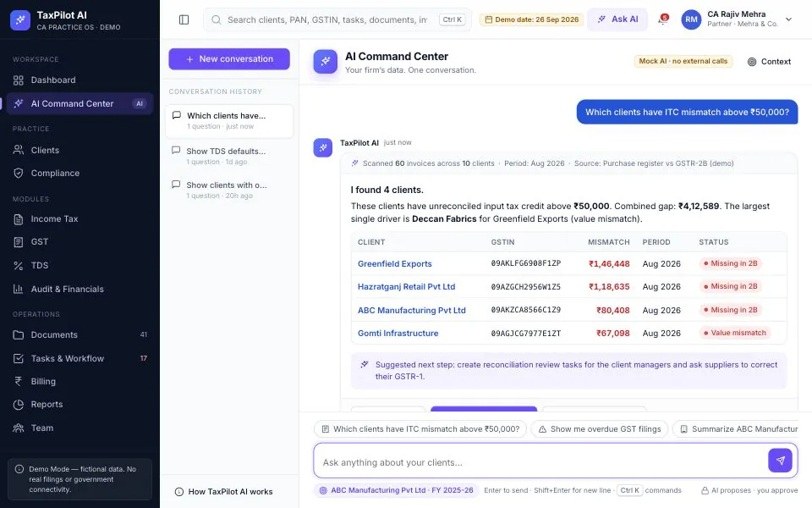Screen dimensions: 812x508
Task: Select the ITC mismatch suggestion chip
Action: 420,429
